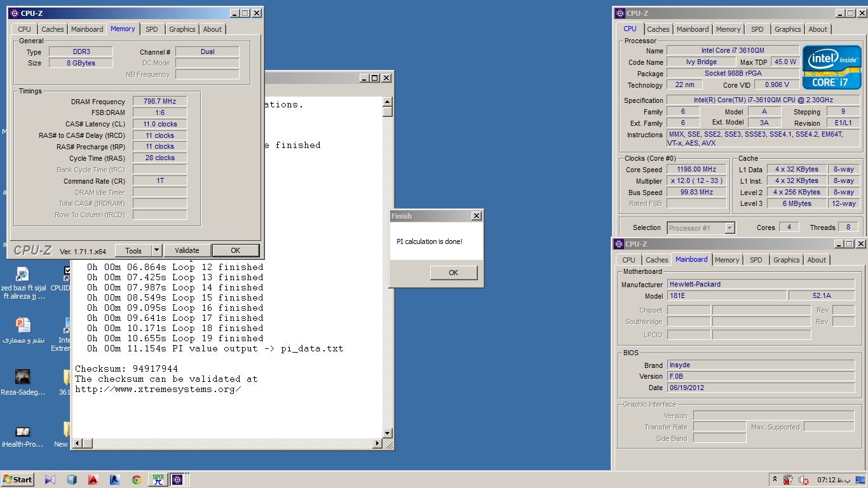Click CPU-Z logo icon in Memory window title
868x488 pixels.
pyautogui.click(x=14, y=13)
